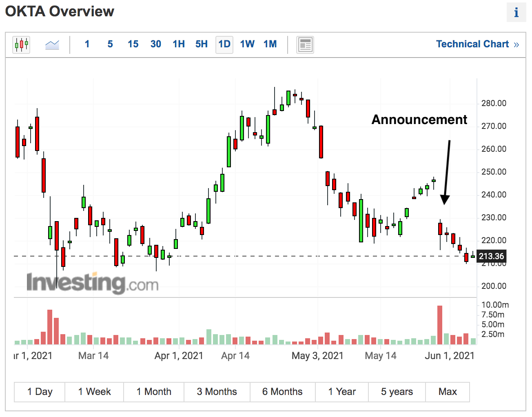Show the 5 years range
This screenshot has width=532, height=417.
click(x=397, y=392)
